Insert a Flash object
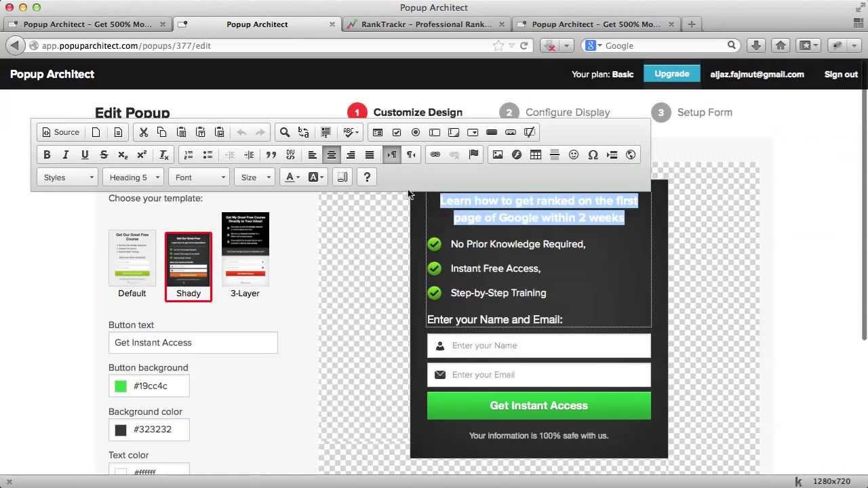Screen dimensions: 868x488 [x=517, y=155]
